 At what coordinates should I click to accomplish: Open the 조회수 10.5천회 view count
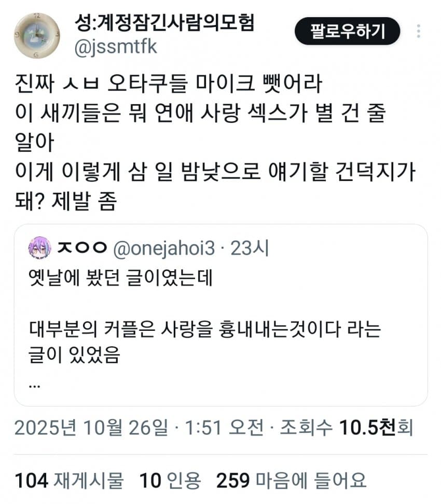[347, 427]
